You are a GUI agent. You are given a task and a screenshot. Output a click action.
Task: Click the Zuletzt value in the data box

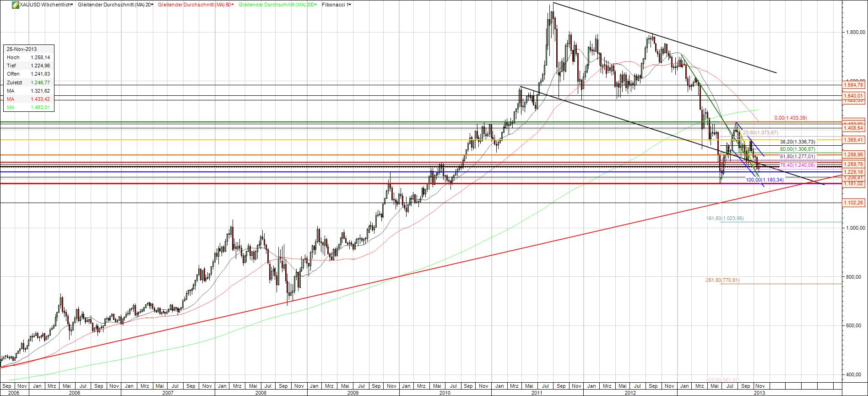pos(40,82)
